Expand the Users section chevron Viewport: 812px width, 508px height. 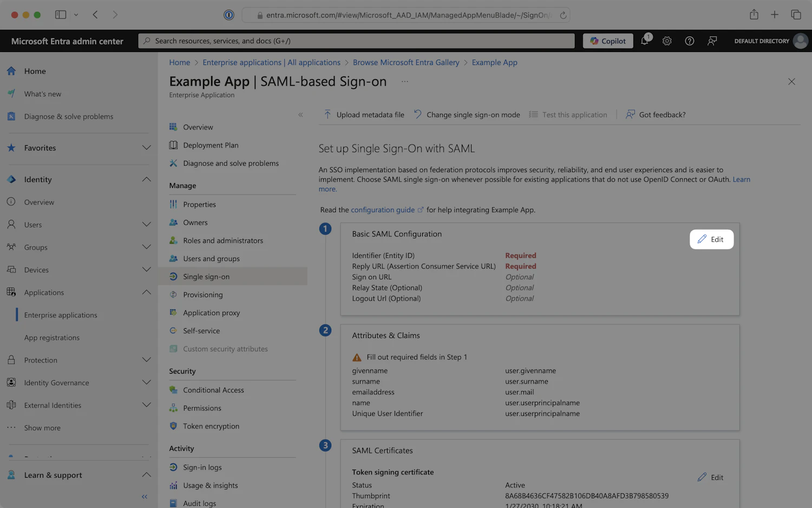[147, 224]
